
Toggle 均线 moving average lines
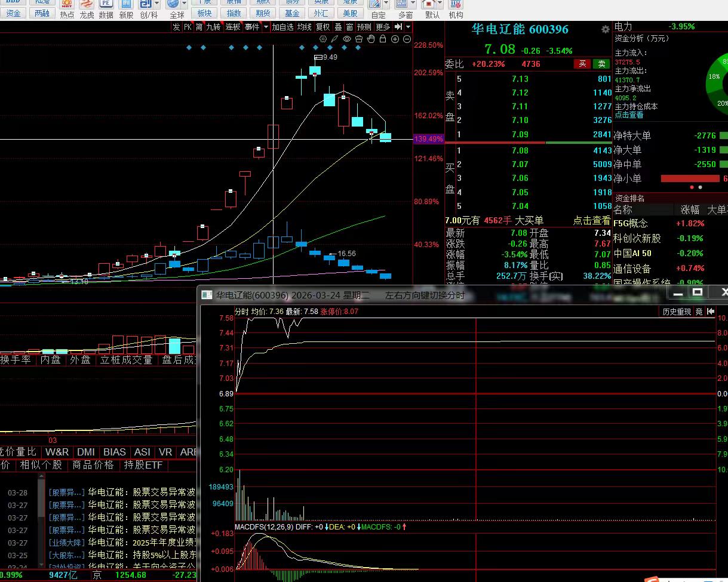tap(305, 27)
